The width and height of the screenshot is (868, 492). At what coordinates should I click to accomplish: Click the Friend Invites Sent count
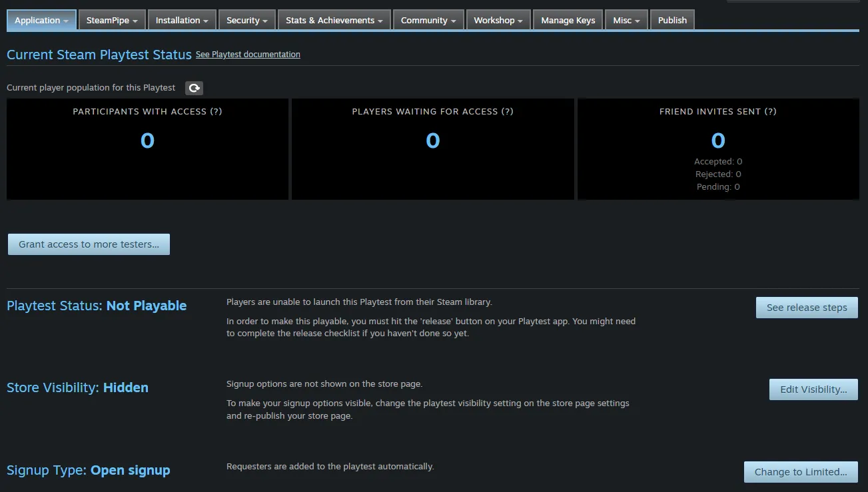pyautogui.click(x=718, y=140)
